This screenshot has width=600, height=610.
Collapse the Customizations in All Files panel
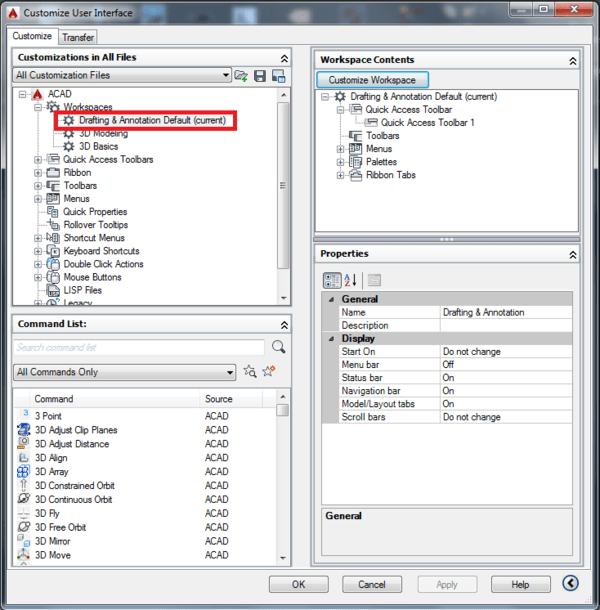tap(284, 58)
